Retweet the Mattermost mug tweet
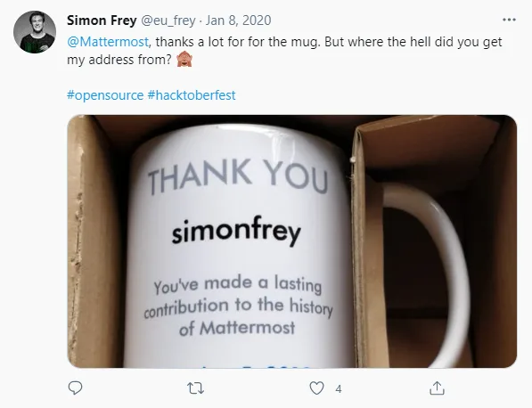The image size is (532, 408). [196, 388]
